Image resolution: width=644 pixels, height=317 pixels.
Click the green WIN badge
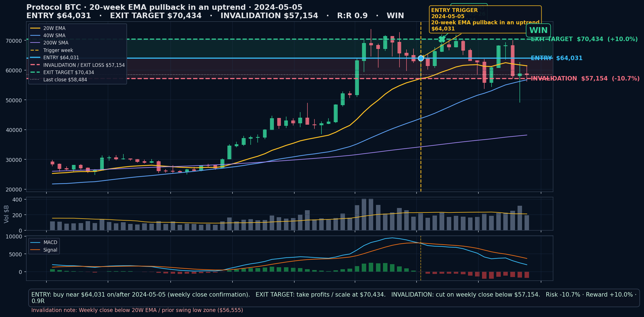(x=538, y=30)
